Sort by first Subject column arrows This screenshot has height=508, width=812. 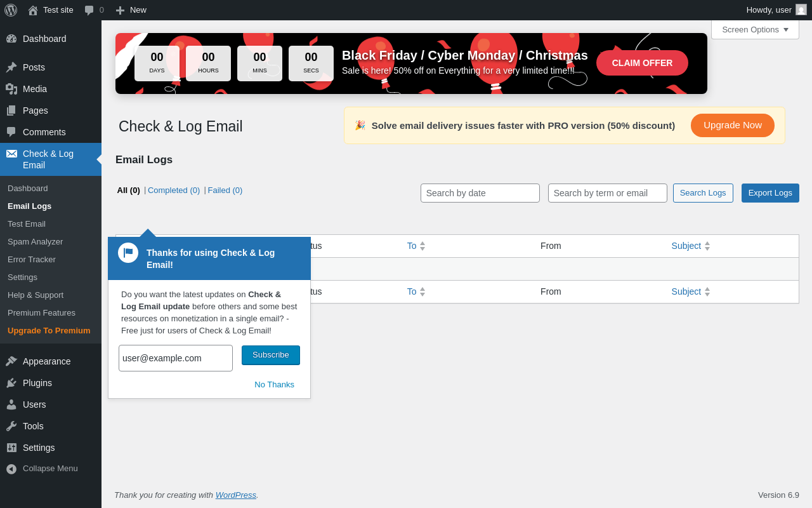707,246
